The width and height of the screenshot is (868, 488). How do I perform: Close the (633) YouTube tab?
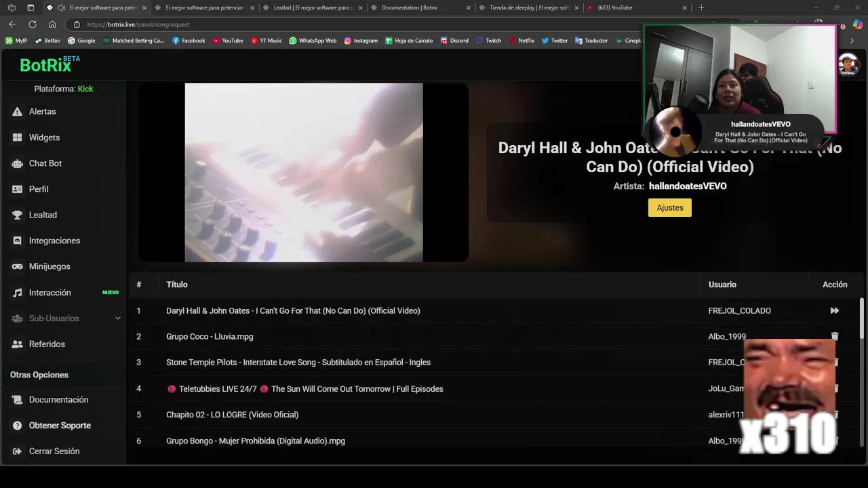coord(684,7)
